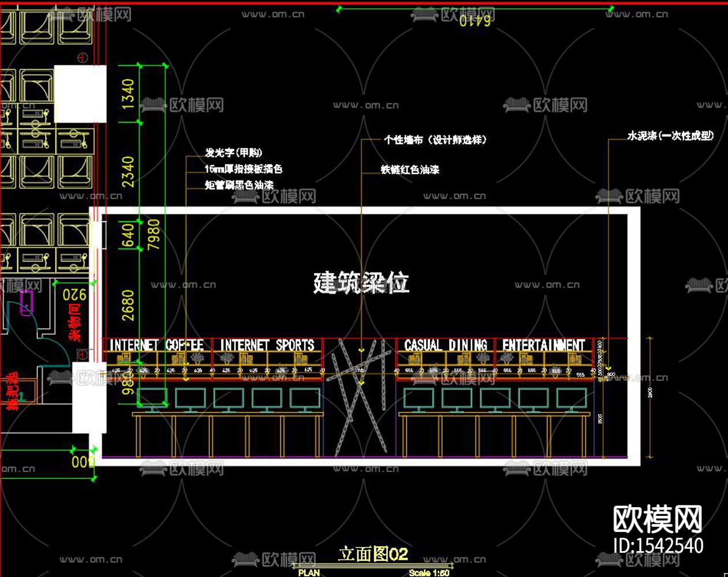
Task: Click the INTERNET SPORTS label
Action: point(267,344)
